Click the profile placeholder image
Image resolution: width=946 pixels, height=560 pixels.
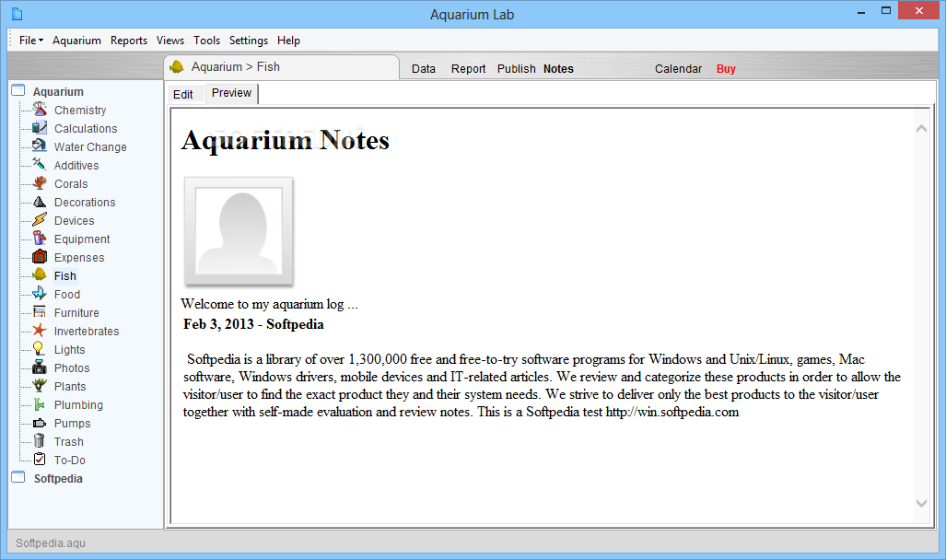pyautogui.click(x=239, y=230)
